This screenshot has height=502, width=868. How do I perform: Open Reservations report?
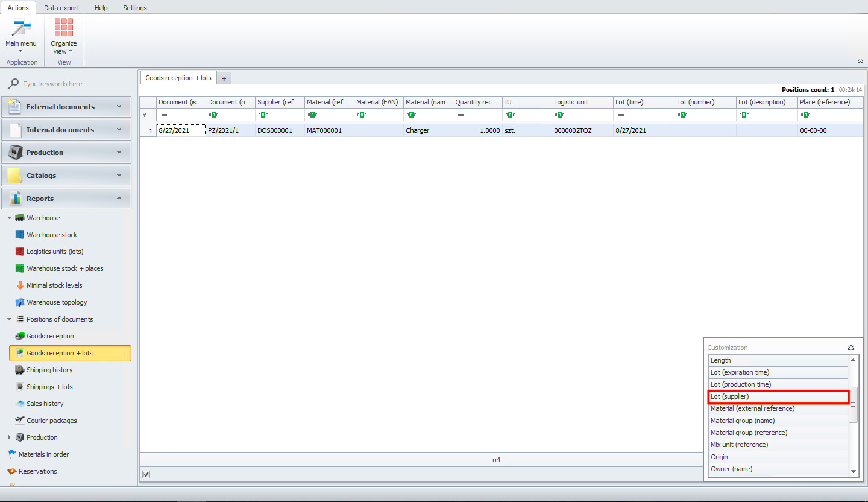point(38,471)
